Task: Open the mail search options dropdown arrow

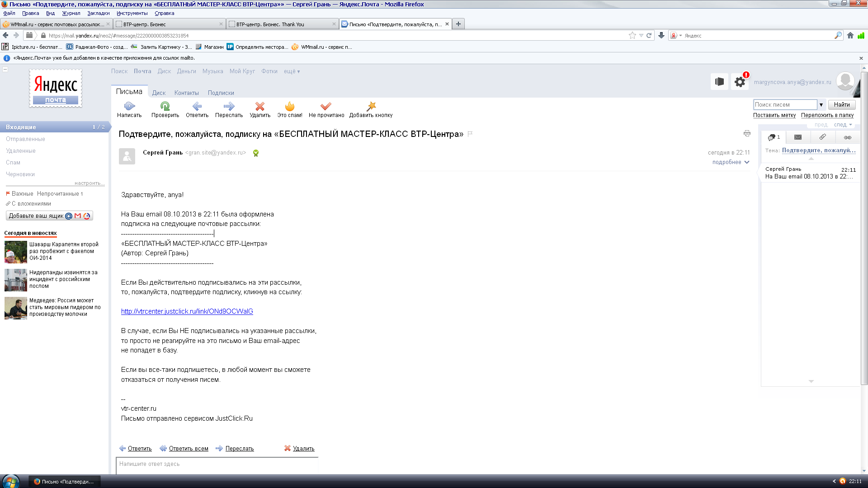Action: click(821, 105)
